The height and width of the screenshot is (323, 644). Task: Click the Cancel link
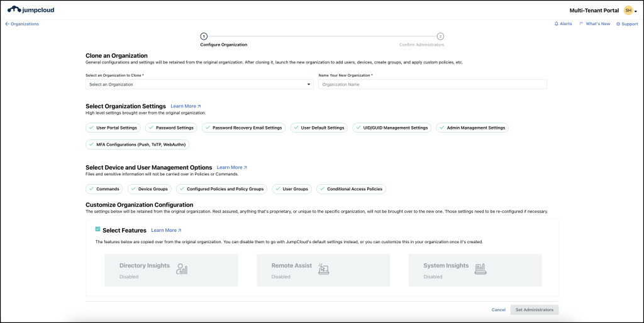[x=498, y=310]
